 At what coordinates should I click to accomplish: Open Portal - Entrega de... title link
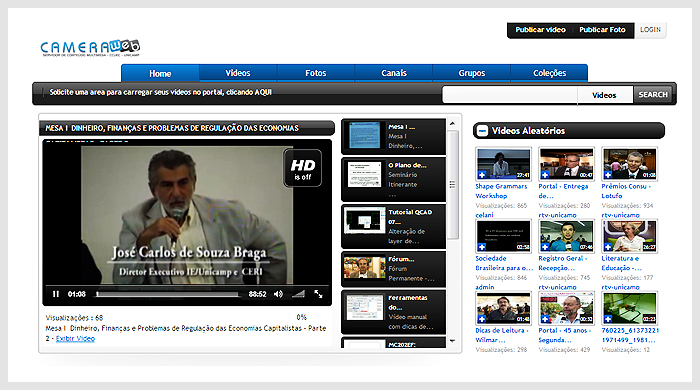[x=563, y=191]
